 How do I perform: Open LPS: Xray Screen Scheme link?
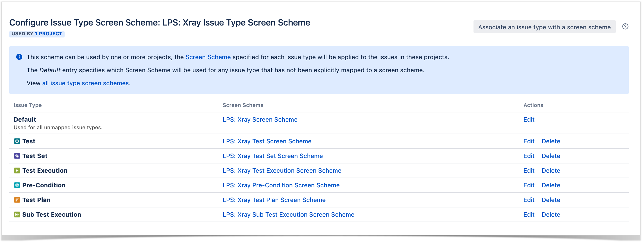(x=260, y=119)
